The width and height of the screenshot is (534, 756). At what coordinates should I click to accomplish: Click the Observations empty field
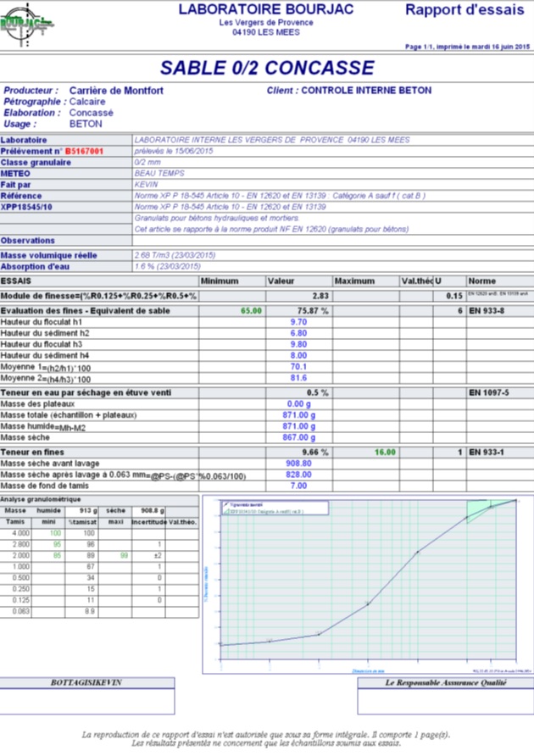(x=332, y=240)
